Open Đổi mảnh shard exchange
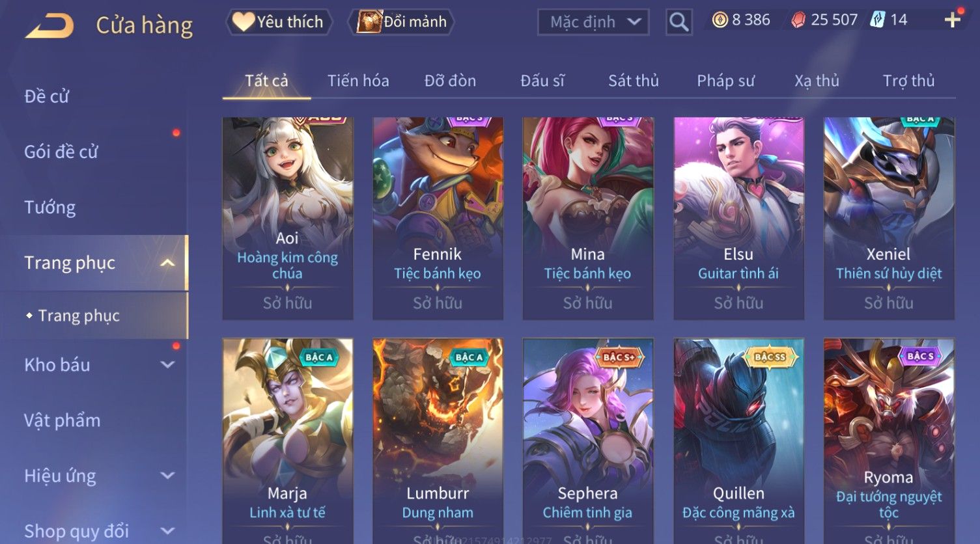 402,22
